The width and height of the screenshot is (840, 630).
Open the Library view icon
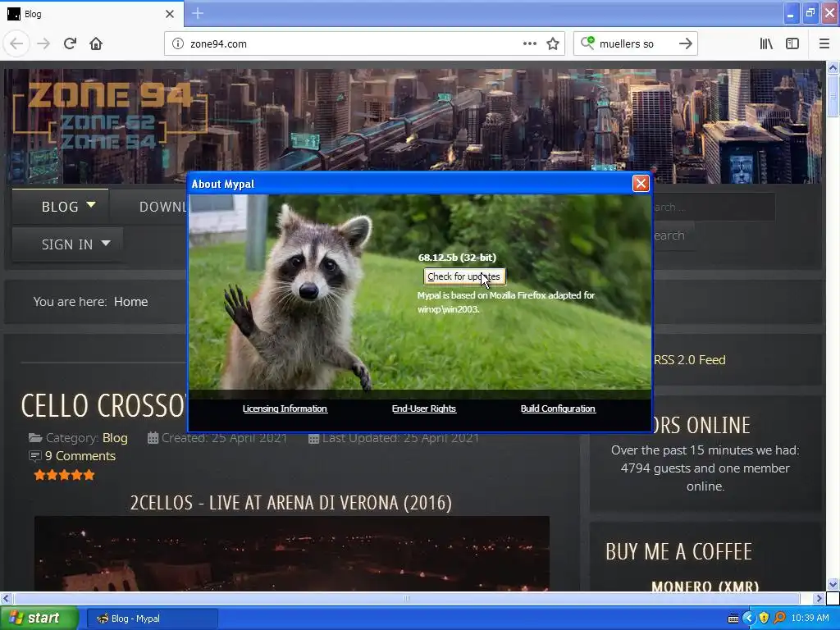766,43
